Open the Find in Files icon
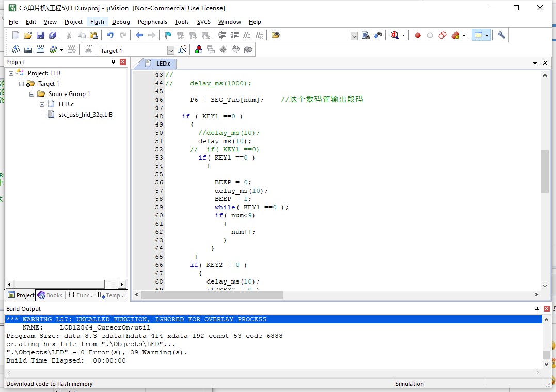Image resolution: width=556 pixels, height=392 pixels. pyautogui.click(x=276, y=35)
